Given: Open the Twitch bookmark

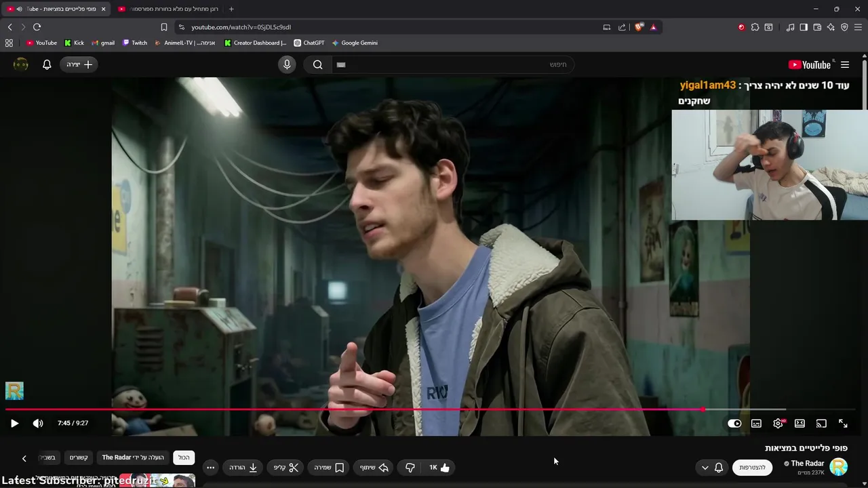Looking at the screenshot, I should pos(134,43).
